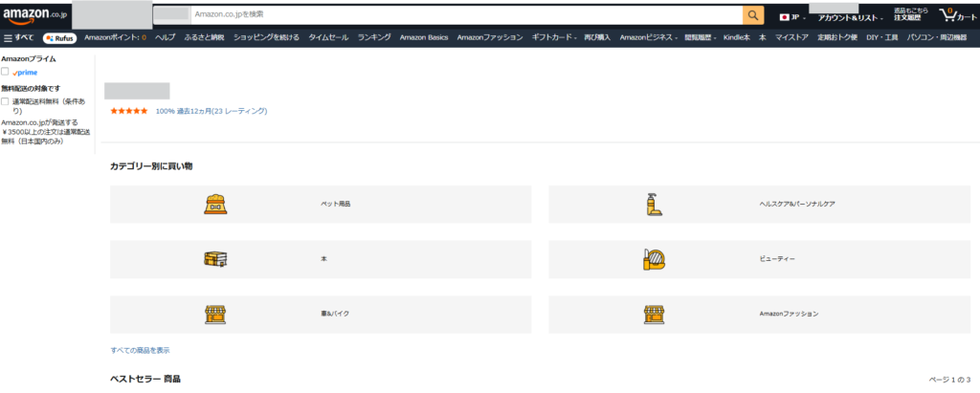Open the JP language selector dropdown
980x393 pixels.
tap(792, 17)
